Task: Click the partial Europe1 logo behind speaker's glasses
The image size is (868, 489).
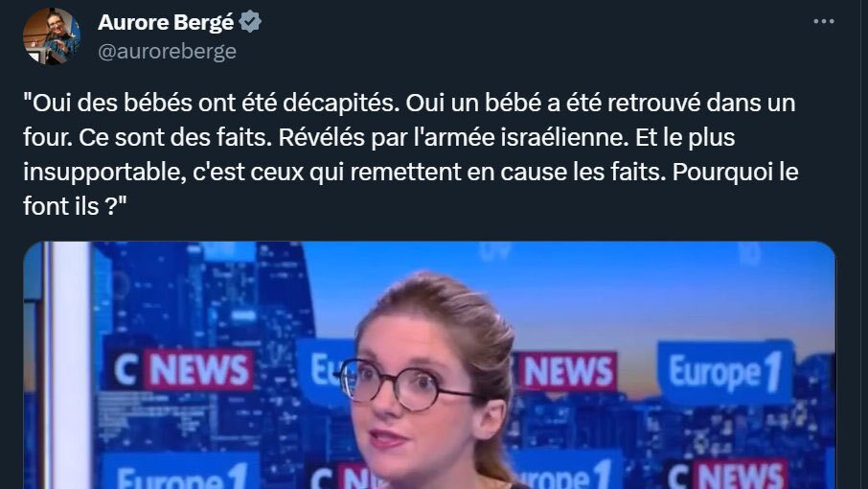Action: [327, 370]
